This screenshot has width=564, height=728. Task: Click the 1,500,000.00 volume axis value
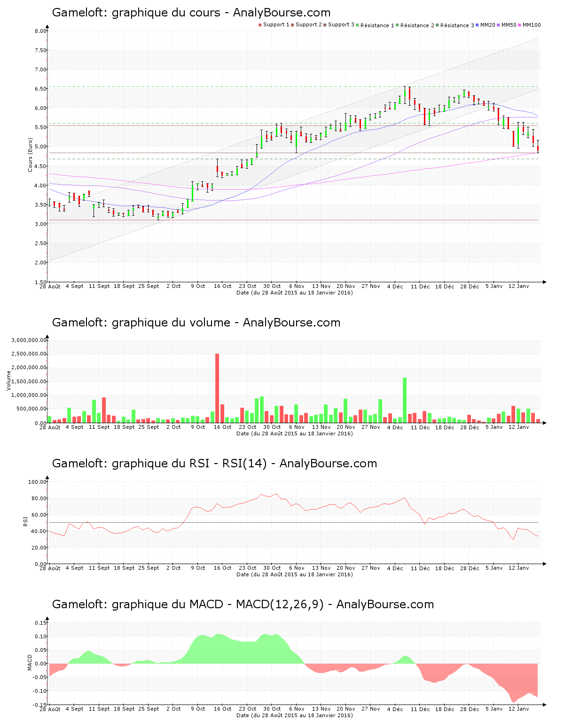29,381
